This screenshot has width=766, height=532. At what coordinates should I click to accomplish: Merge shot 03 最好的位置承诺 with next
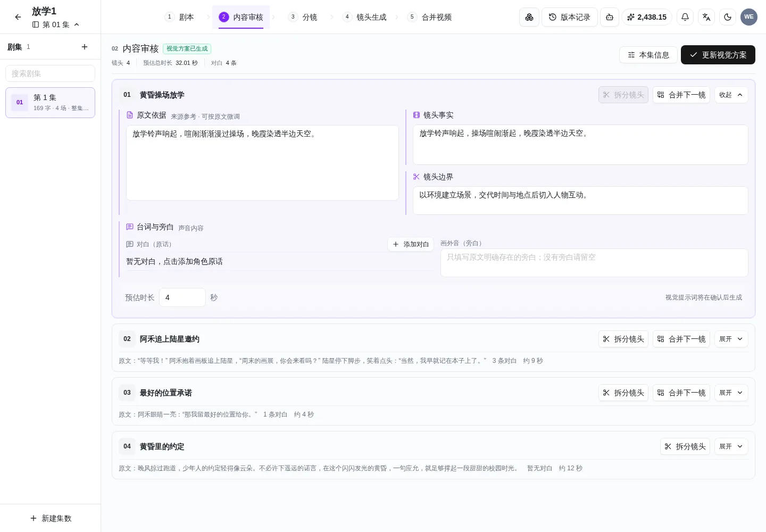[x=681, y=393]
